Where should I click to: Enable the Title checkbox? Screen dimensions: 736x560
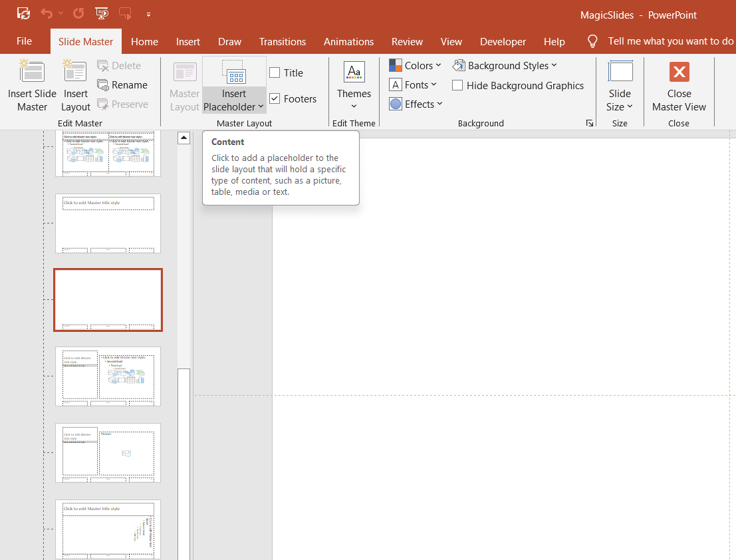tap(275, 73)
